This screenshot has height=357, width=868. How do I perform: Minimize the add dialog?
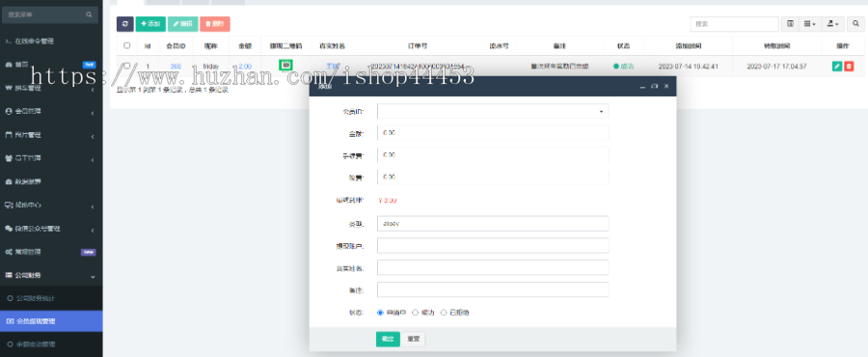pos(642,87)
